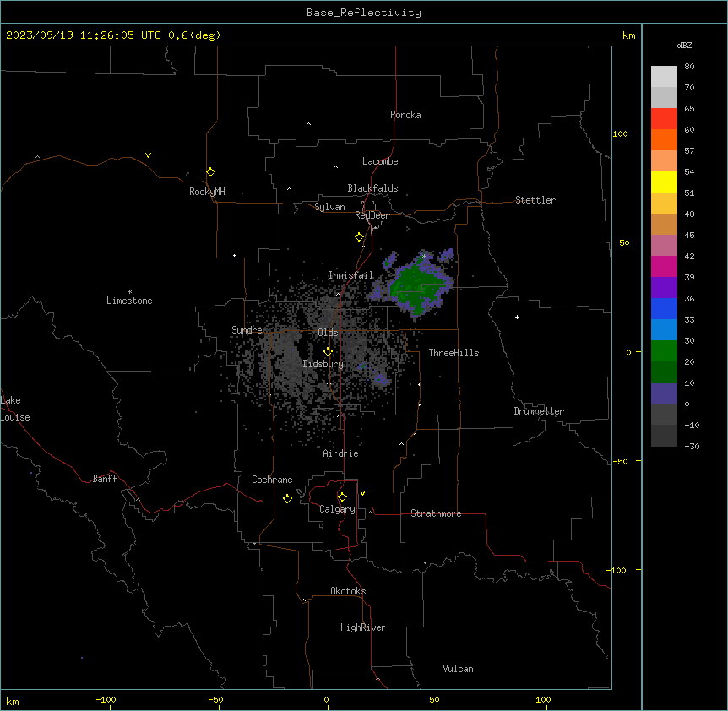Click the Airdrie city label
728x711 pixels.
point(341,453)
